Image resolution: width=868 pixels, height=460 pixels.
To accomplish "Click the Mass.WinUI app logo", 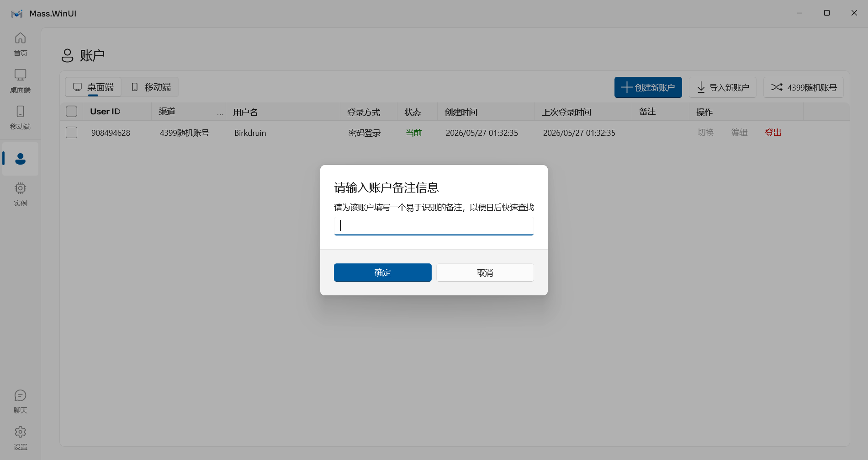I will coord(17,14).
